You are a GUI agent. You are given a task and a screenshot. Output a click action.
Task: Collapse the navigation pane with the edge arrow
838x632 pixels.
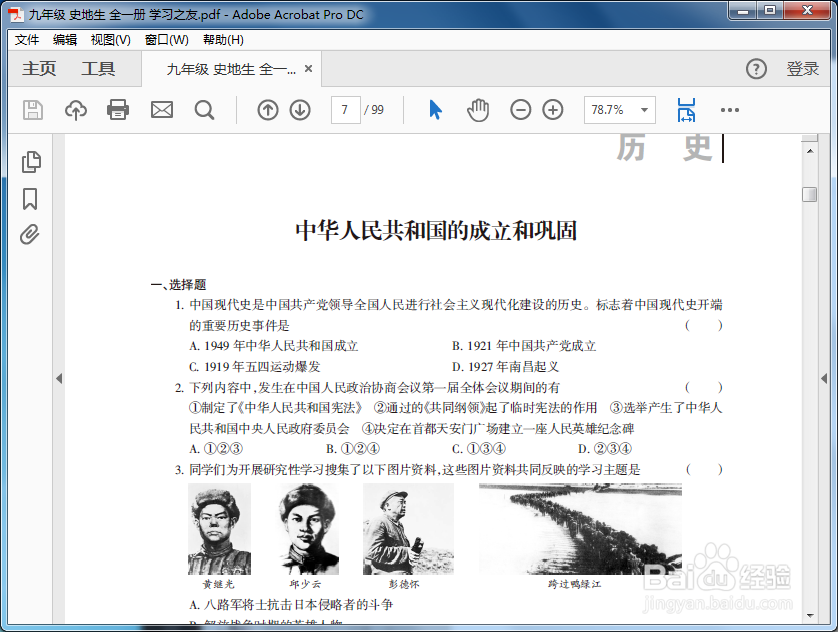61,379
